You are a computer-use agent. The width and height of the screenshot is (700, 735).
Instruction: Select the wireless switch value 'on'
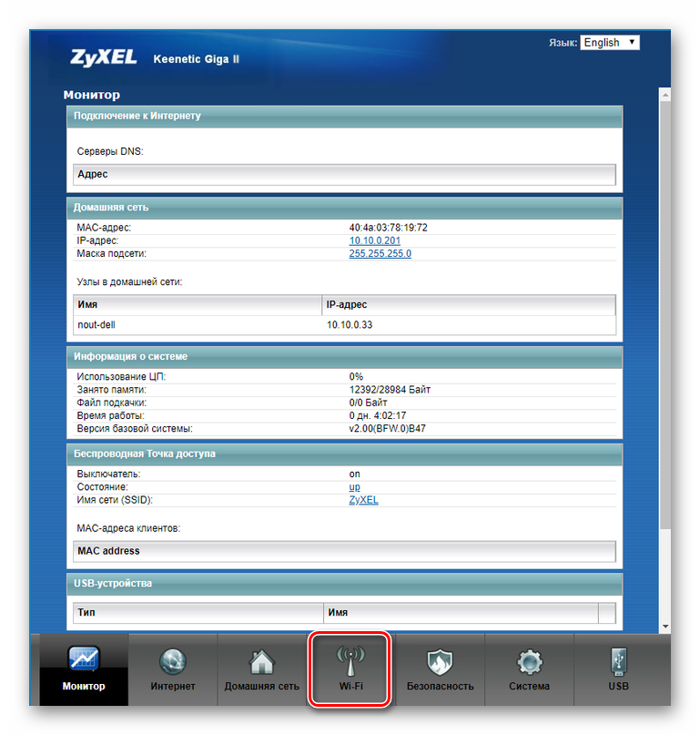coord(354,474)
